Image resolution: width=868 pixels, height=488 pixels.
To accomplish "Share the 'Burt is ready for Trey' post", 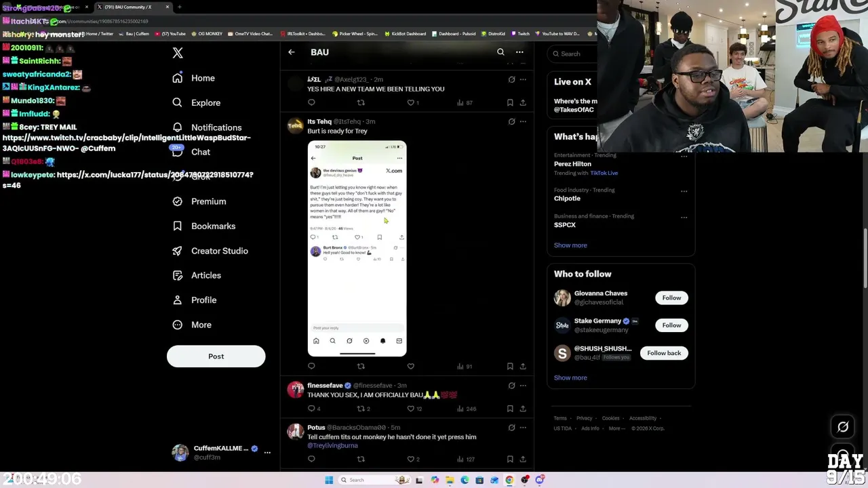I will 523,366.
